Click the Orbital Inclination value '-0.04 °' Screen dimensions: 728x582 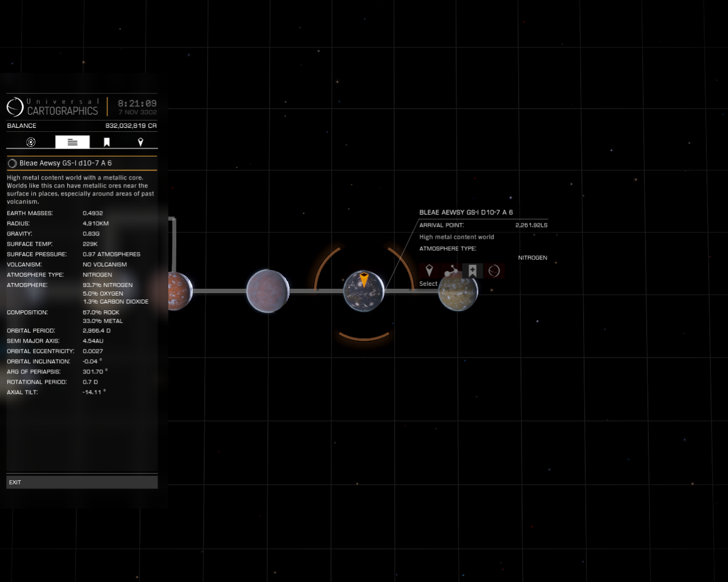coord(92,361)
